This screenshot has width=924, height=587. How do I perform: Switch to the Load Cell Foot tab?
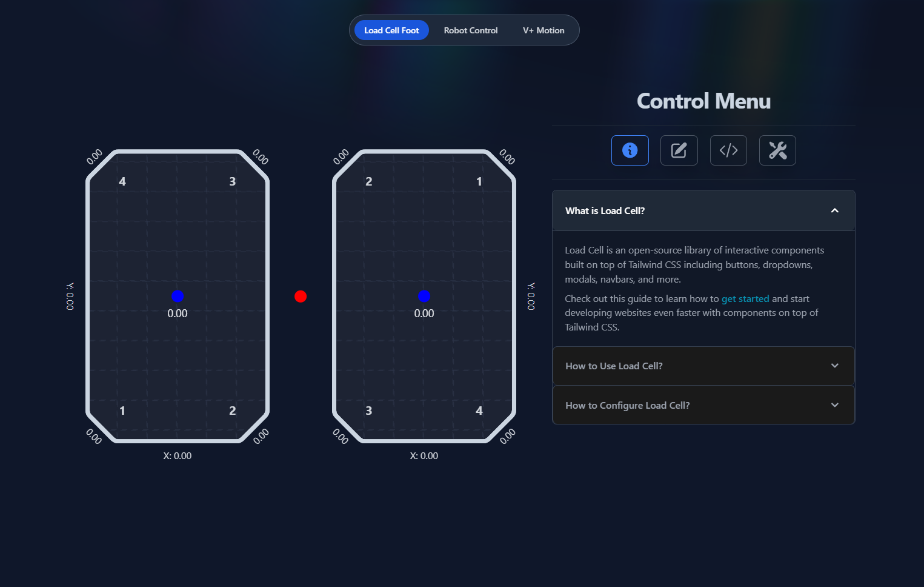(x=391, y=30)
